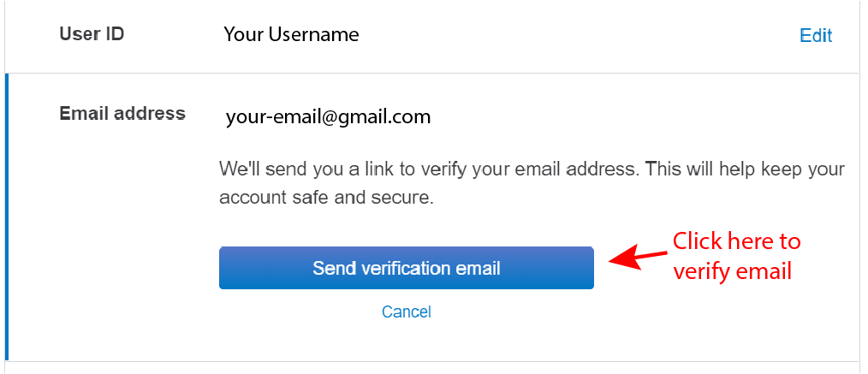
Task: Select the User ID label
Action: pyautogui.click(x=91, y=34)
